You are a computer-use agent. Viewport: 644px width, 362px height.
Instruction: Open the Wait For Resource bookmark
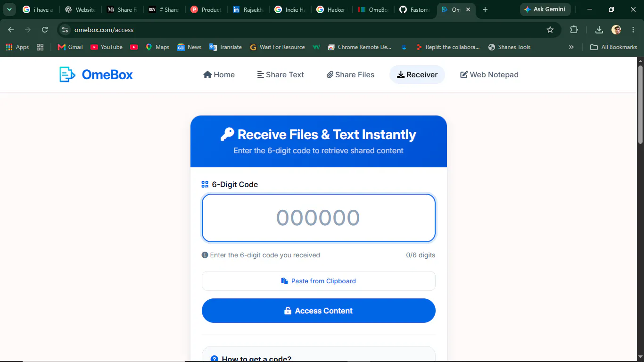click(x=277, y=47)
